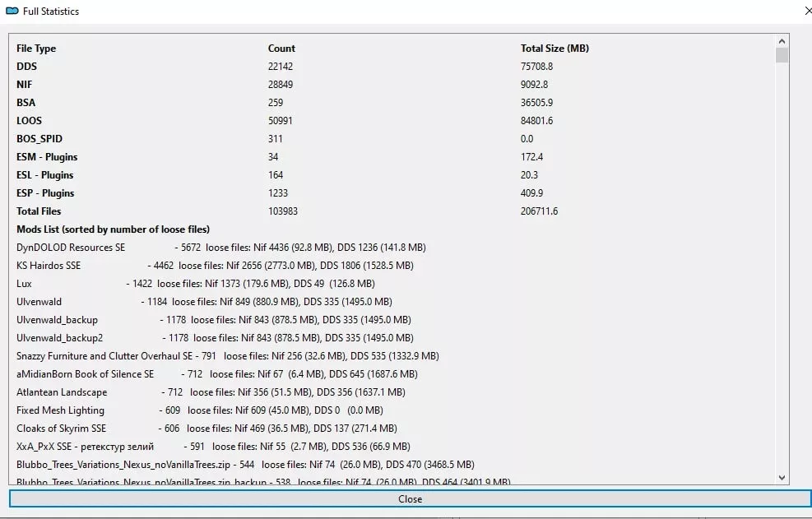
Task: Click the NIF size value 9092.8
Action: [x=534, y=85]
